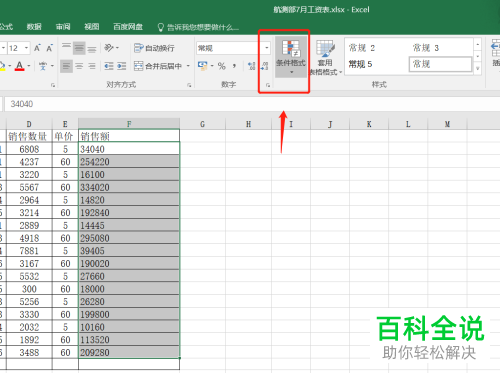
Task: Apply the 常规 2 cell style
Action: click(377, 48)
